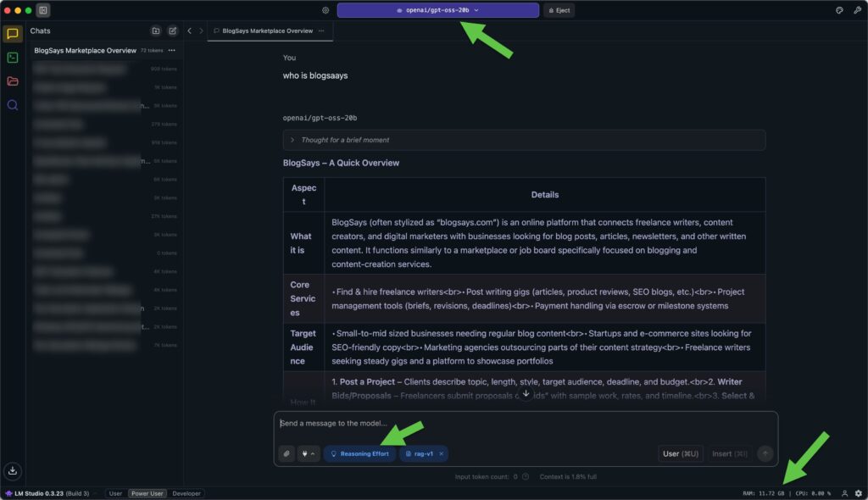The height and width of the screenshot is (500, 868).
Task: Click the Downloads icon at bottom left
Action: pyautogui.click(x=12, y=470)
